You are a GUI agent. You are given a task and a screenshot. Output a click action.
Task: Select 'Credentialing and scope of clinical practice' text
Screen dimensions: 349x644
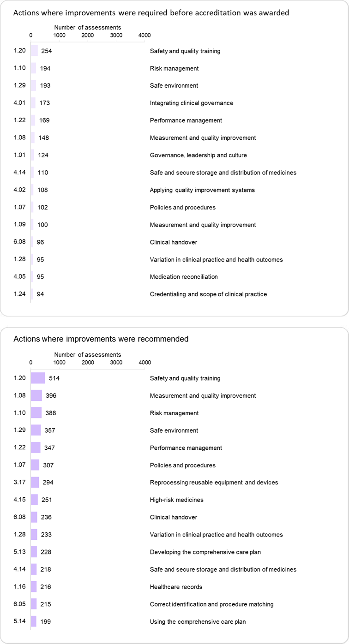tap(208, 294)
